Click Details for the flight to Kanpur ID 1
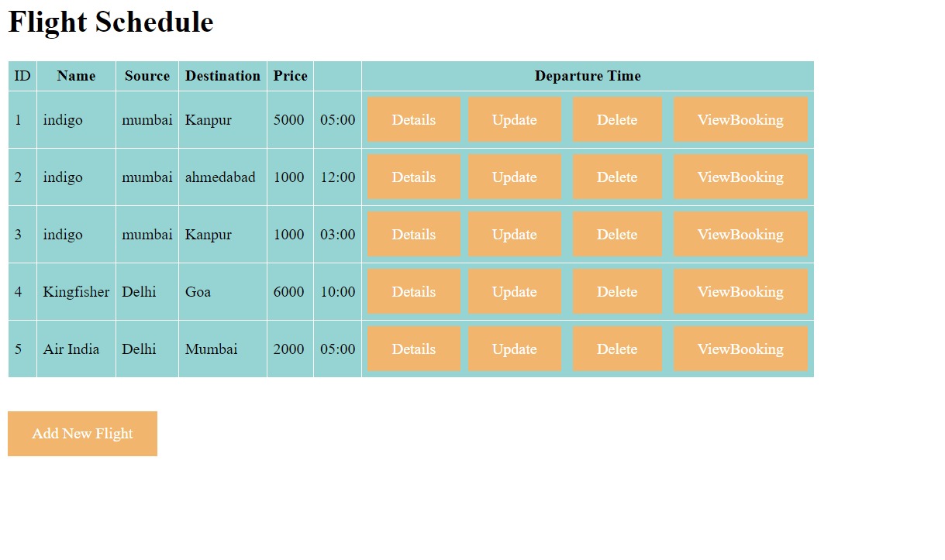The width and height of the screenshot is (945, 560). point(413,119)
